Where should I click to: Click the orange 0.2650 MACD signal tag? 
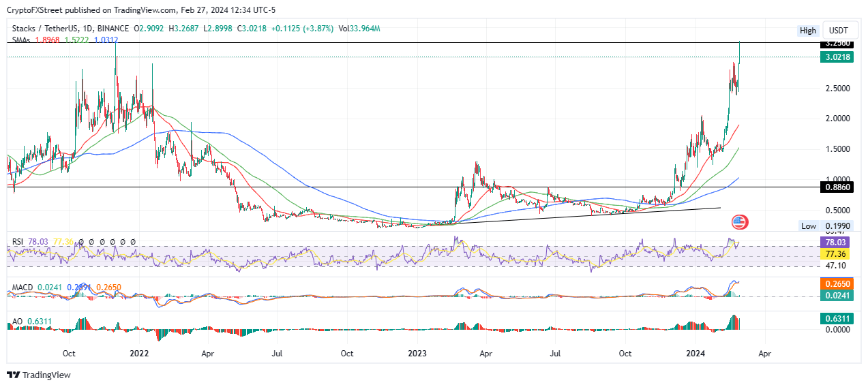click(x=835, y=284)
